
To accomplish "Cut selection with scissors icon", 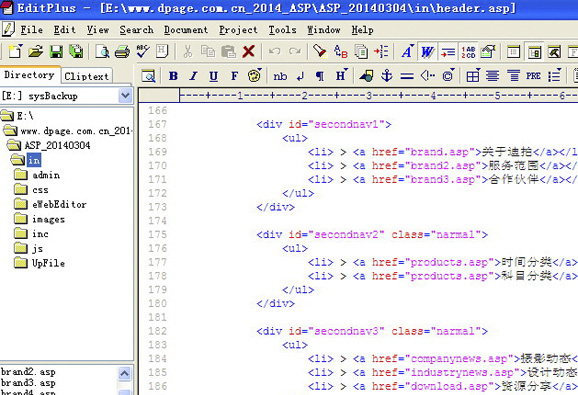I will pos(188,51).
